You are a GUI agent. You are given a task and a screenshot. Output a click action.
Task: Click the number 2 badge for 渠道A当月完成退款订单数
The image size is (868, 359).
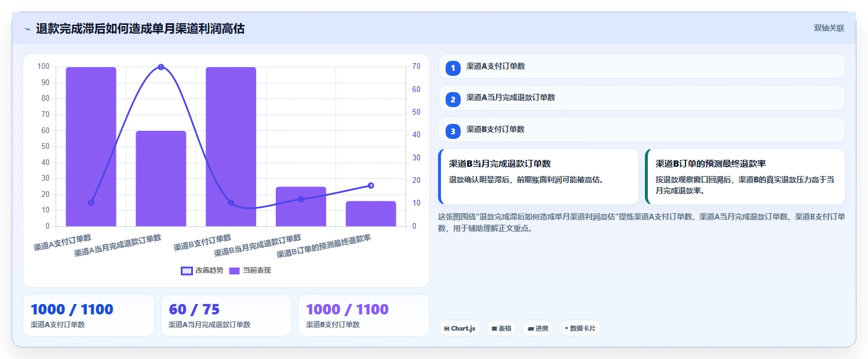click(x=453, y=99)
